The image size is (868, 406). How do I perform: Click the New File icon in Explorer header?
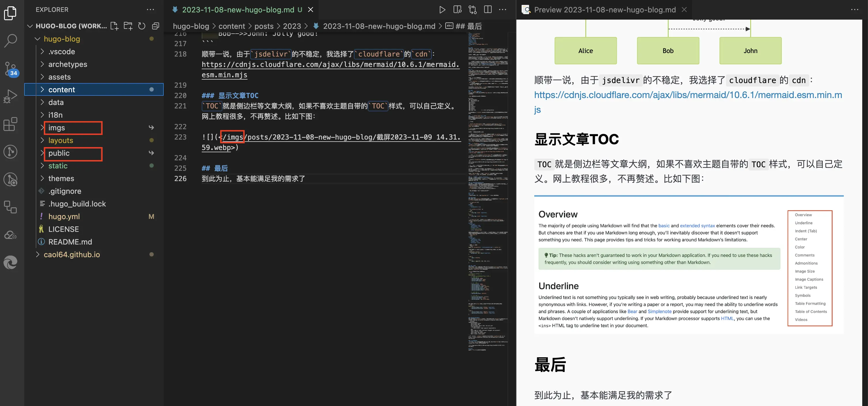click(115, 26)
